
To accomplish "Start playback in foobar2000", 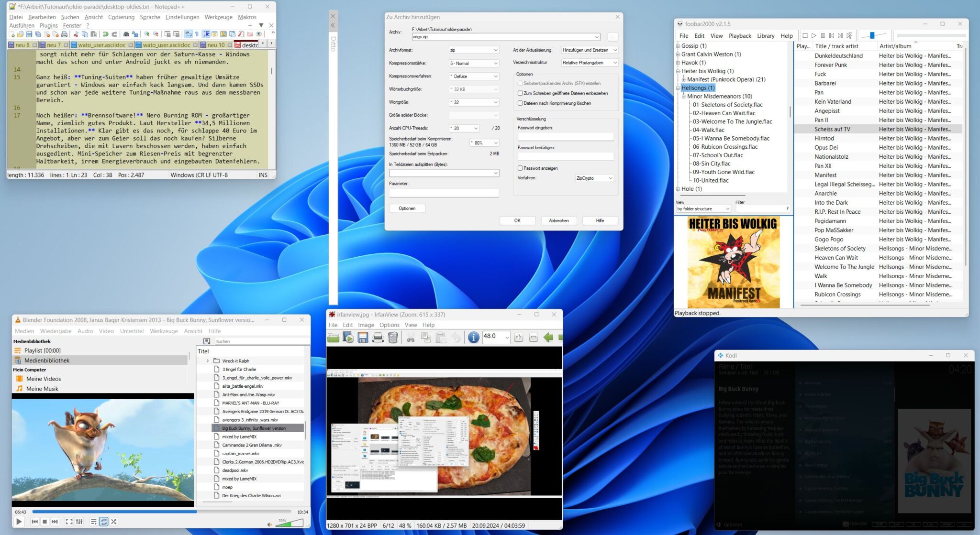I will point(814,35).
